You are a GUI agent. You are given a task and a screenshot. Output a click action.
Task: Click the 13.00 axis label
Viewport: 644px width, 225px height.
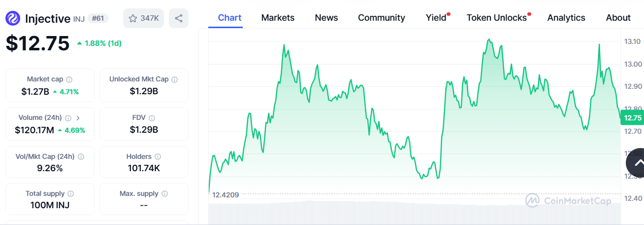(x=633, y=64)
